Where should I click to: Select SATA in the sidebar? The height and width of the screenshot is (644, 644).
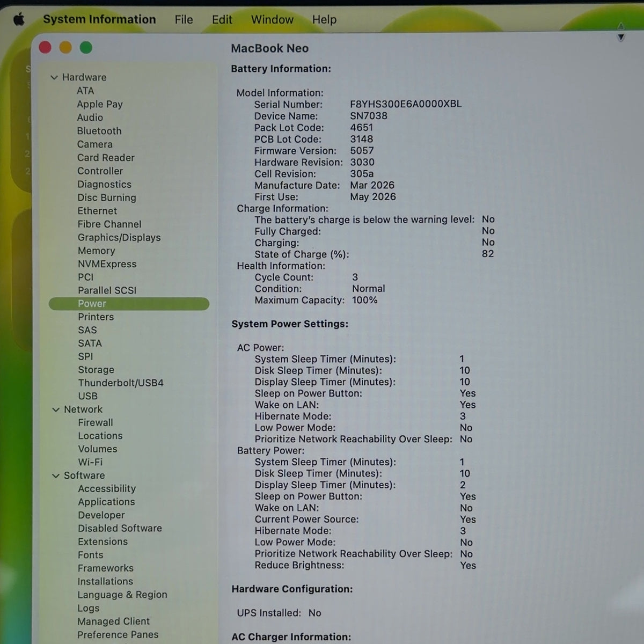[90, 343]
